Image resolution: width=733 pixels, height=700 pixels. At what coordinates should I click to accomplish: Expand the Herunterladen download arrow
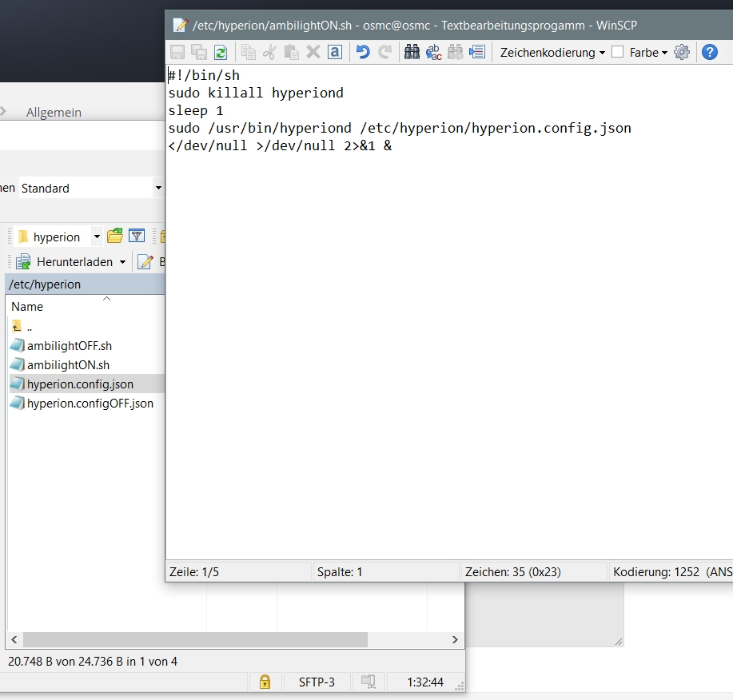[122, 262]
